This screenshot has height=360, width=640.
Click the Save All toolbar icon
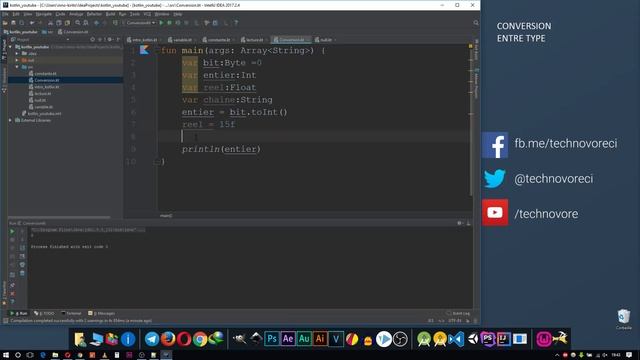click(x=13, y=23)
